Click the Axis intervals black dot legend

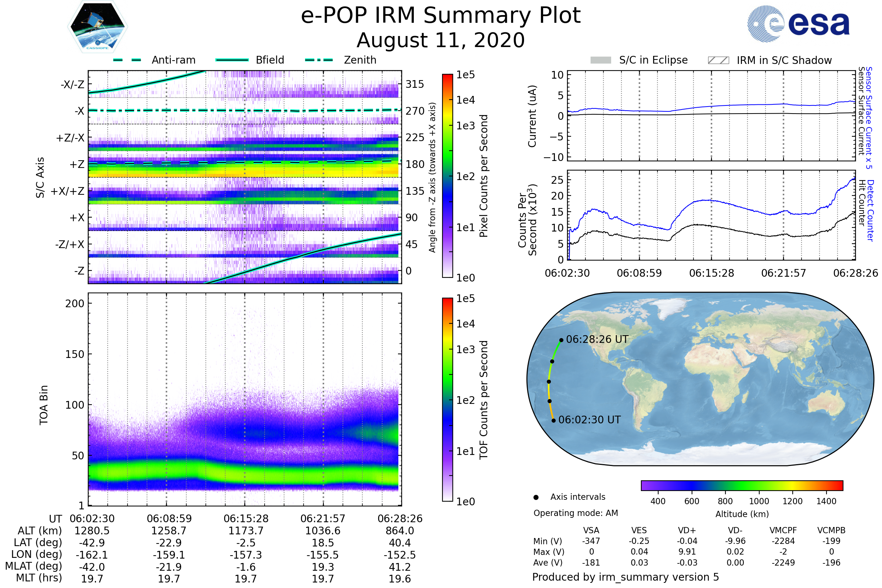536,497
